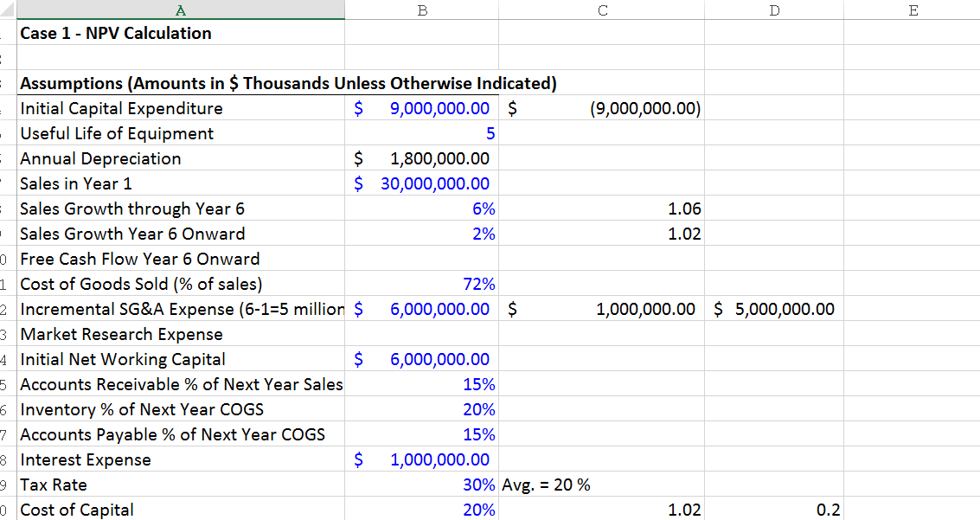Click the 'Interest Expense' label
This screenshot has height=520, width=980.
[x=181, y=459]
